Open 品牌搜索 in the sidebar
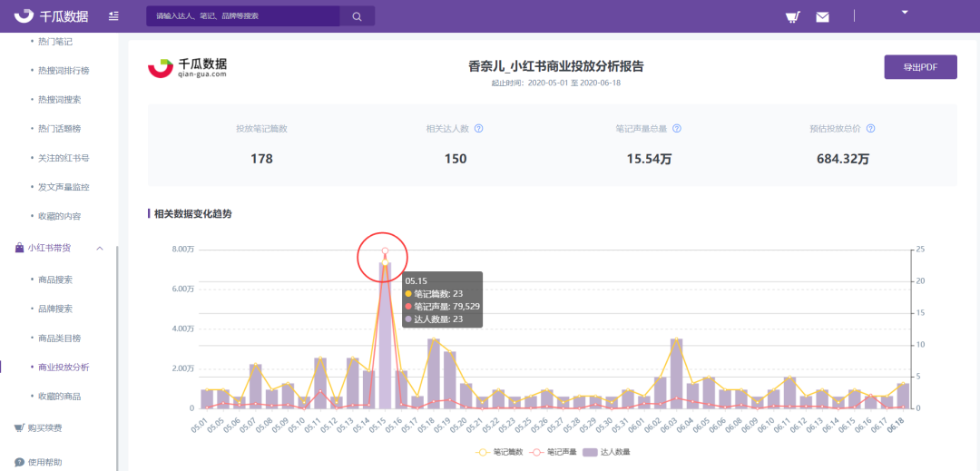980x471 pixels. (x=55, y=309)
